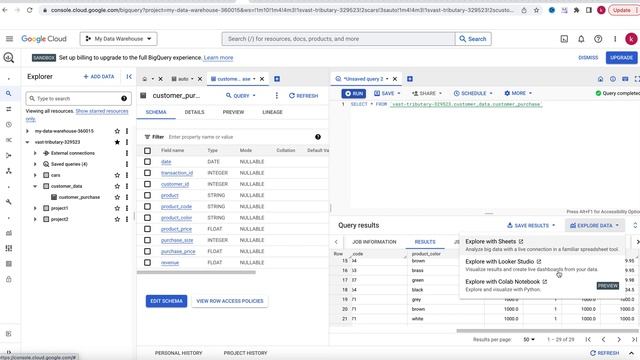This screenshot has width=640, height=360.
Task: Reload the browser page
Action: click(29, 10)
